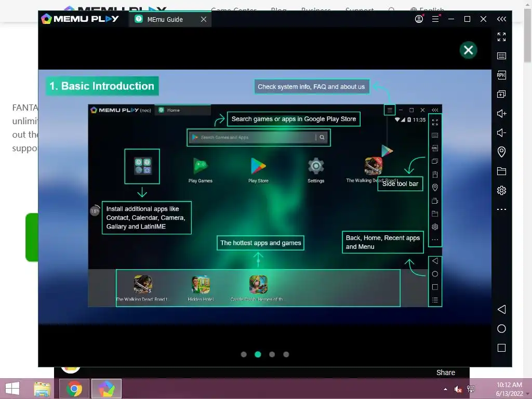Screen dimensions: 532x399
Task: Install an APK from the sidebar
Action: click(x=501, y=75)
